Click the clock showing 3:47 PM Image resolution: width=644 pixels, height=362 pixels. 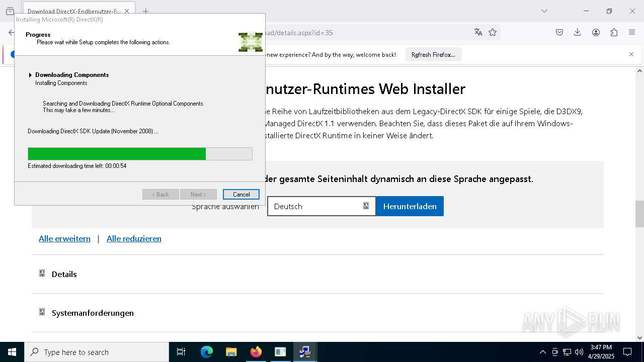[601, 352]
